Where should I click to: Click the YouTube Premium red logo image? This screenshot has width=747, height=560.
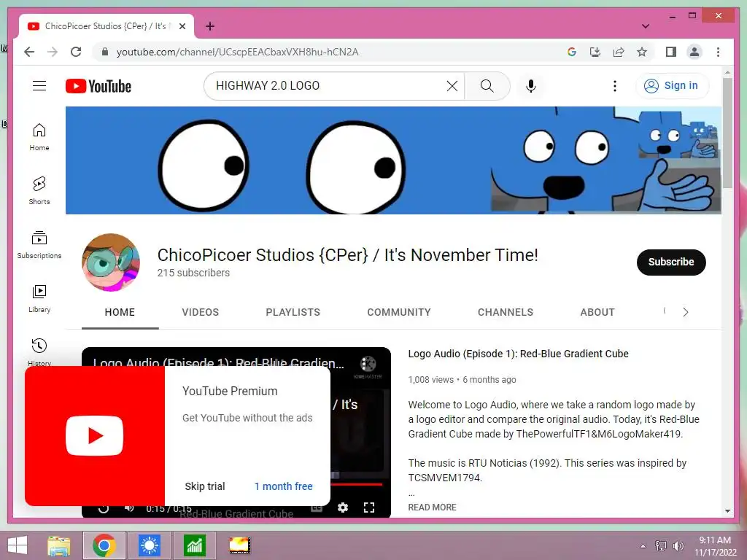point(95,436)
